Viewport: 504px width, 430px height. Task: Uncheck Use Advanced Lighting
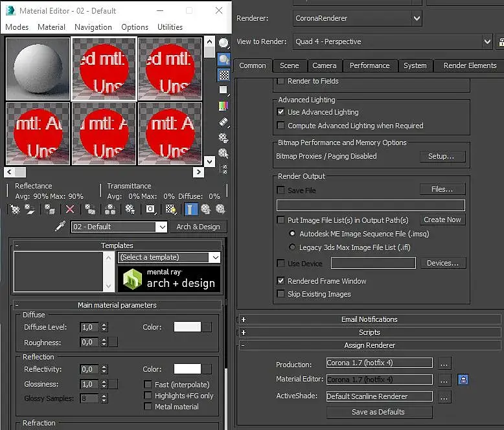pos(281,112)
